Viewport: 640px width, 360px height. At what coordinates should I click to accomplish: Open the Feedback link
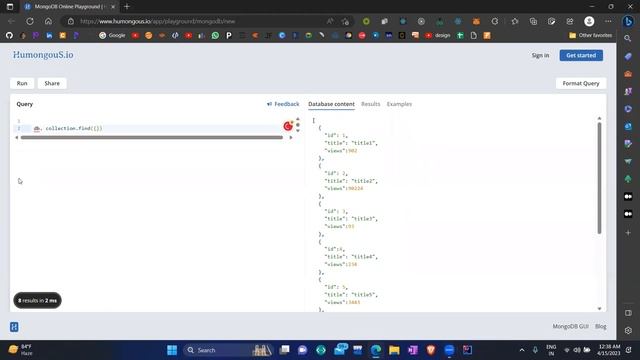tap(283, 104)
